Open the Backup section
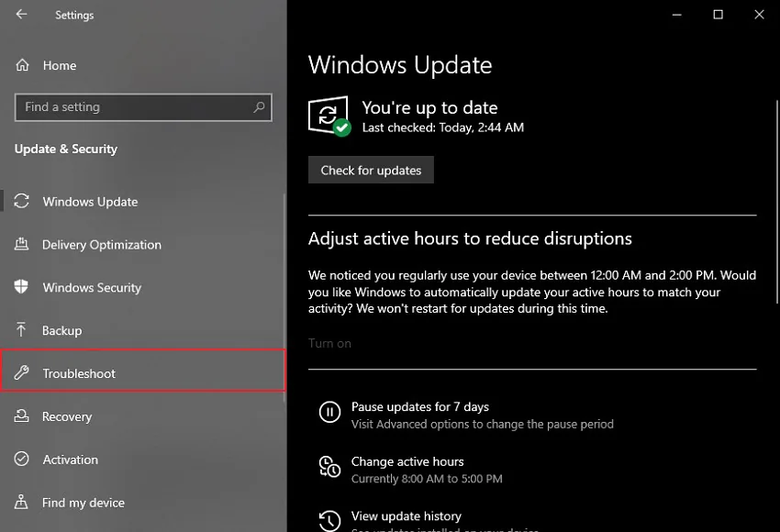 (x=143, y=330)
